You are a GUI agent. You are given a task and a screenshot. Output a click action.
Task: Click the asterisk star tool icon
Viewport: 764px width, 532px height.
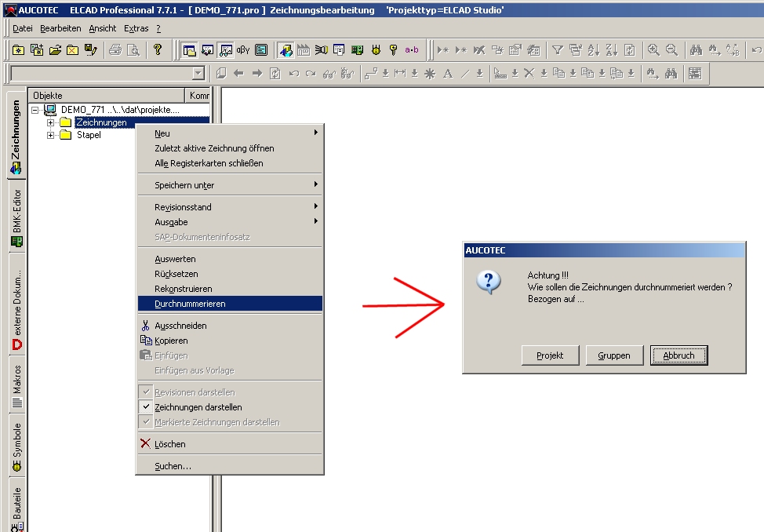pyautogui.click(x=430, y=74)
